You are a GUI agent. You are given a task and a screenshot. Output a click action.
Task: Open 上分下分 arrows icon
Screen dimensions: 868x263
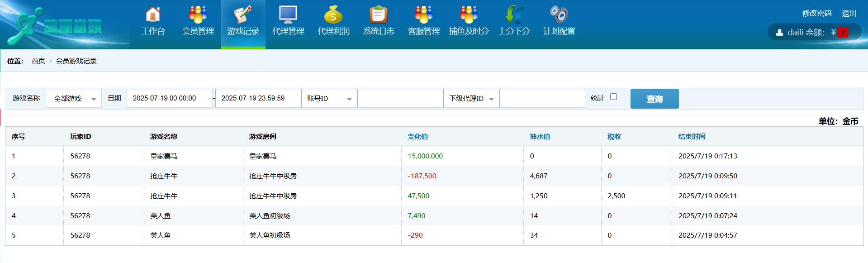tap(514, 15)
